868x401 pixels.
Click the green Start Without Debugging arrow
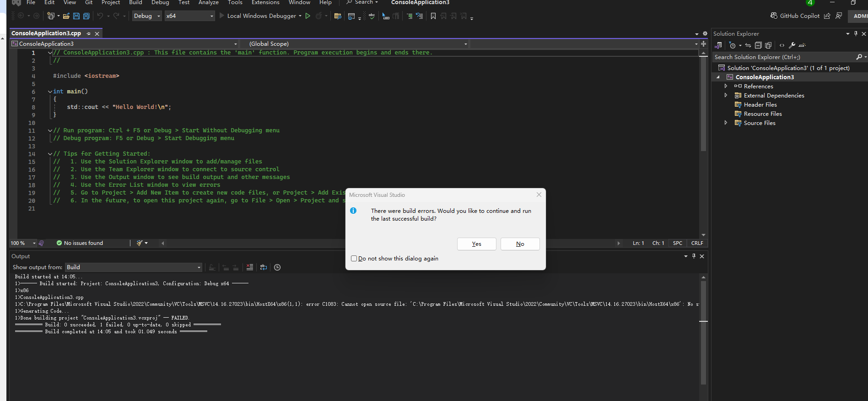[x=308, y=16]
